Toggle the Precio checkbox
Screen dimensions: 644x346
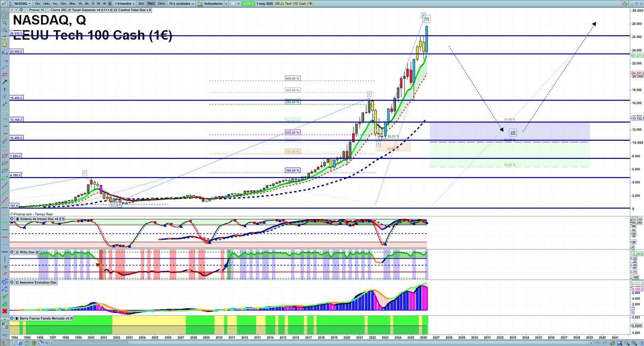tap(27, 10)
